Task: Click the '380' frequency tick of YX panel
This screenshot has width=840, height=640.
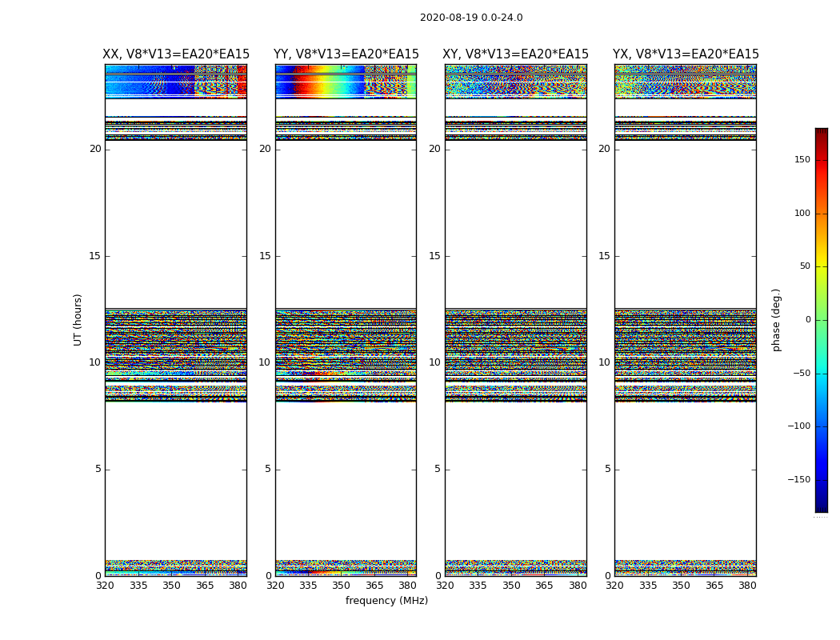Action: [x=748, y=586]
